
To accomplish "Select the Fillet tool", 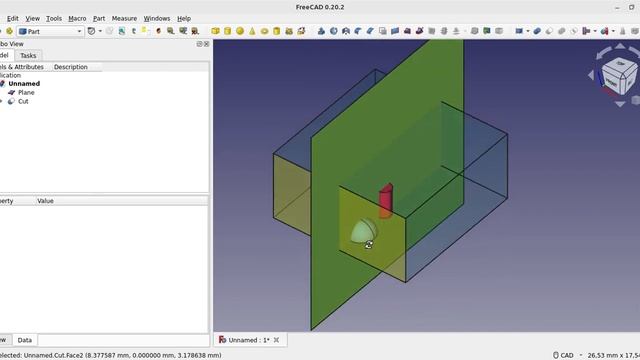I will point(358,31).
